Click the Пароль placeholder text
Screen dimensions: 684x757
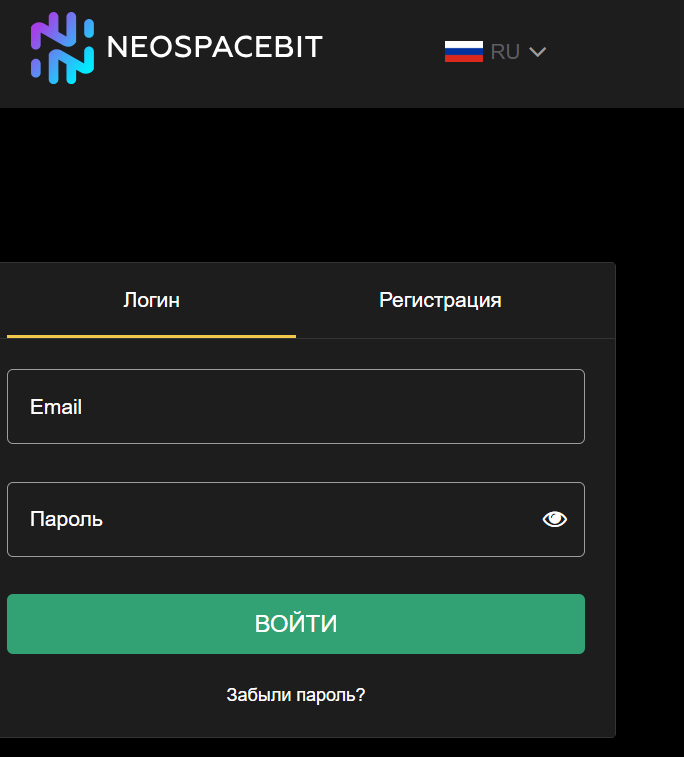(x=66, y=519)
